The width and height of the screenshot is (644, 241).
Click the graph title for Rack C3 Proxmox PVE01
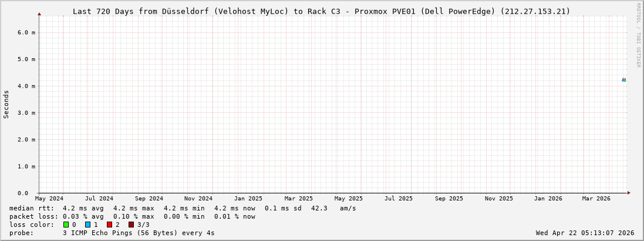(321, 11)
